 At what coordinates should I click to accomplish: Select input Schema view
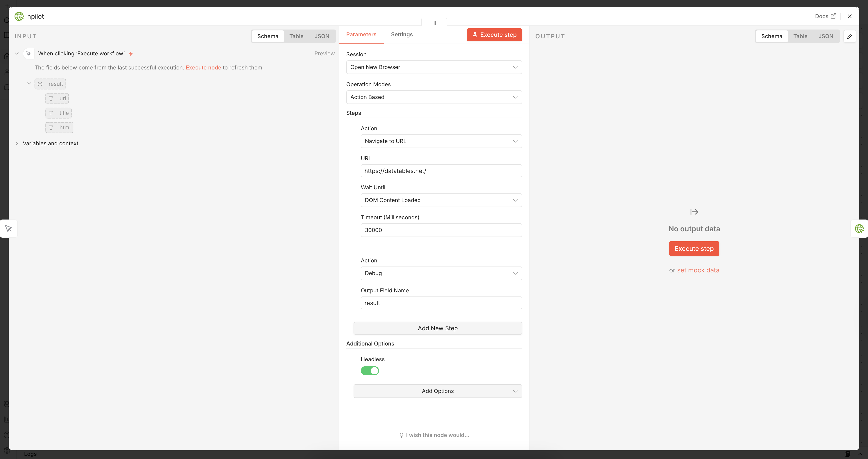click(267, 36)
